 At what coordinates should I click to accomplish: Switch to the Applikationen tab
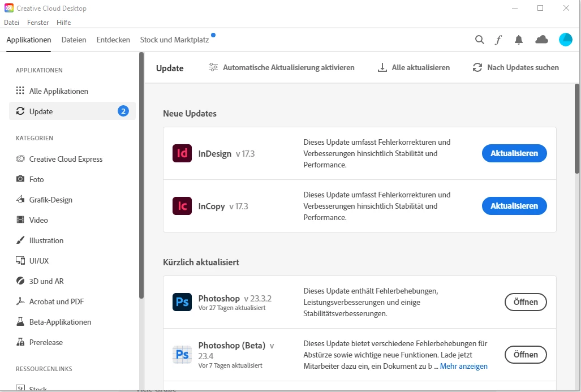click(x=28, y=40)
